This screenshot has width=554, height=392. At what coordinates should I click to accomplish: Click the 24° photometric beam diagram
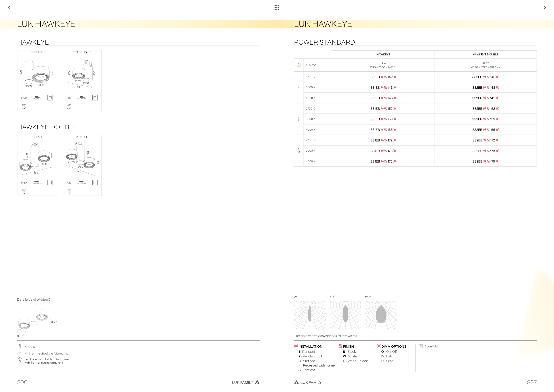coord(310,315)
